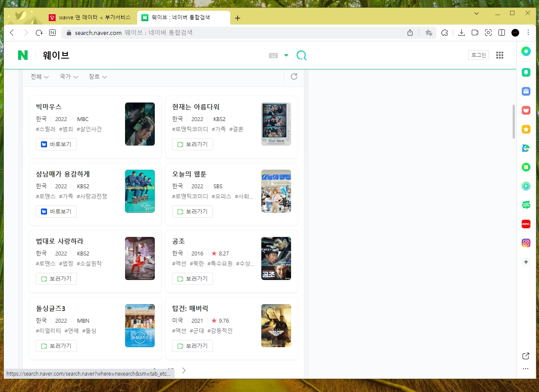
Task: Open the Webtoon sidebar icon
Action: coord(526,205)
